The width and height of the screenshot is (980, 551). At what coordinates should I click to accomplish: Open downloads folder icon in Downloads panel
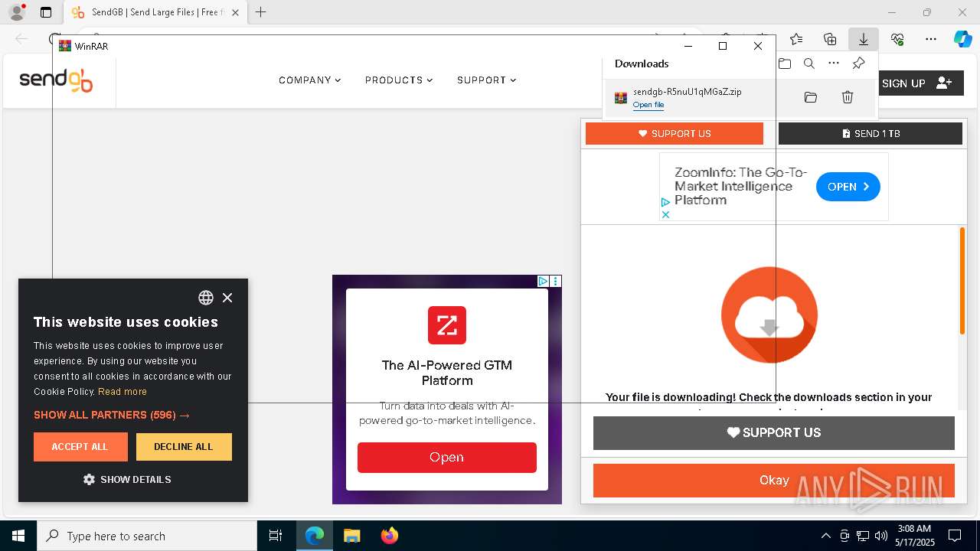(785, 64)
